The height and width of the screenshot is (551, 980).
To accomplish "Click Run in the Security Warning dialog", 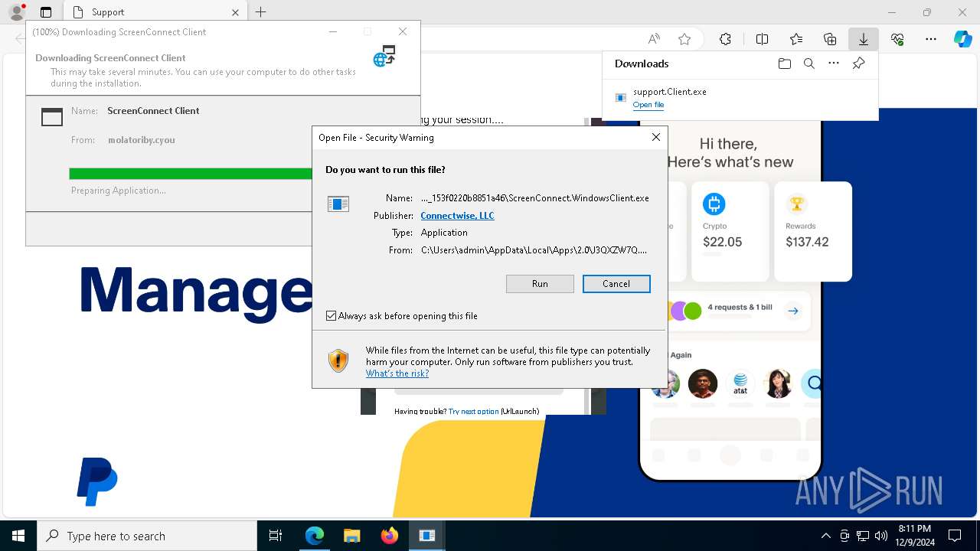I will (x=540, y=284).
